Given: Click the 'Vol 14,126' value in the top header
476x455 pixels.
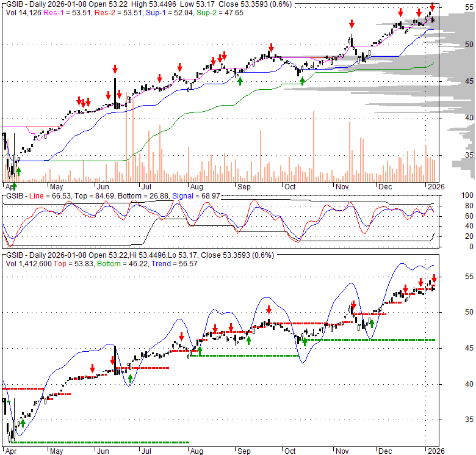Looking at the screenshot, I should (x=23, y=13).
